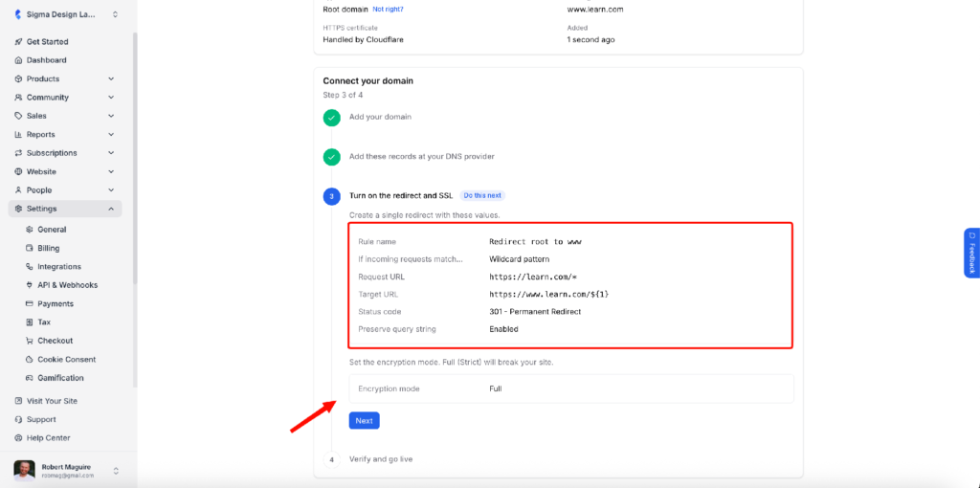Expand the Reports menu chevron
This screenshot has width=980, height=488.
(x=111, y=134)
